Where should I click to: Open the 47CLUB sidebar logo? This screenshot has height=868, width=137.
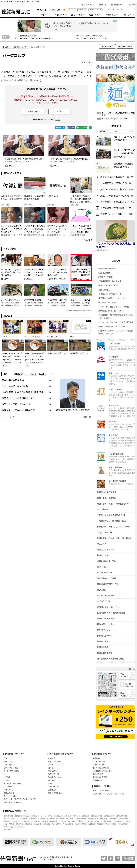[x=101, y=392]
